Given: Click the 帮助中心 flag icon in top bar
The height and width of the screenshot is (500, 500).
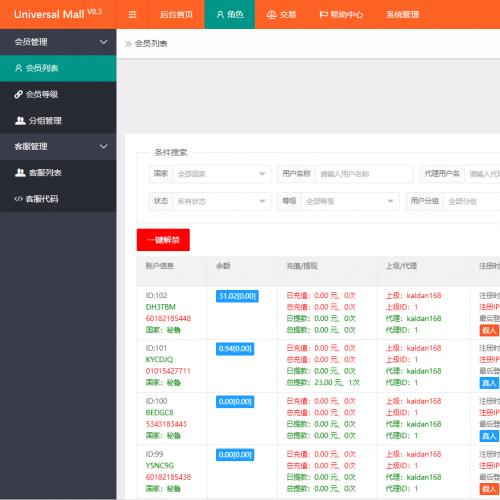Looking at the screenshot, I should click(323, 14).
